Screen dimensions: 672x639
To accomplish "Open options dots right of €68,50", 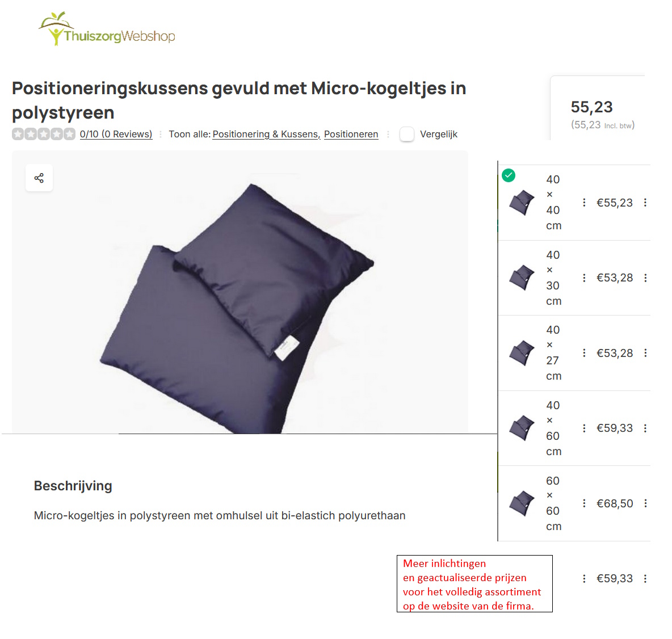I will click(645, 503).
